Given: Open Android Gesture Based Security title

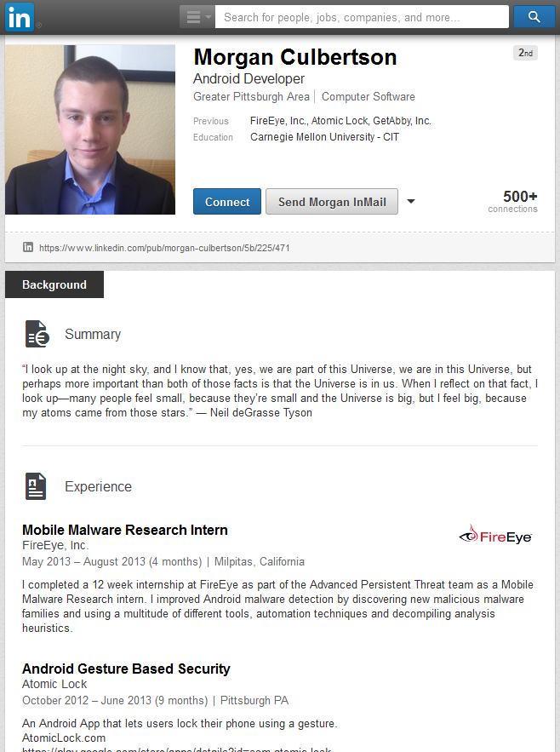Looking at the screenshot, I should 126,669.
